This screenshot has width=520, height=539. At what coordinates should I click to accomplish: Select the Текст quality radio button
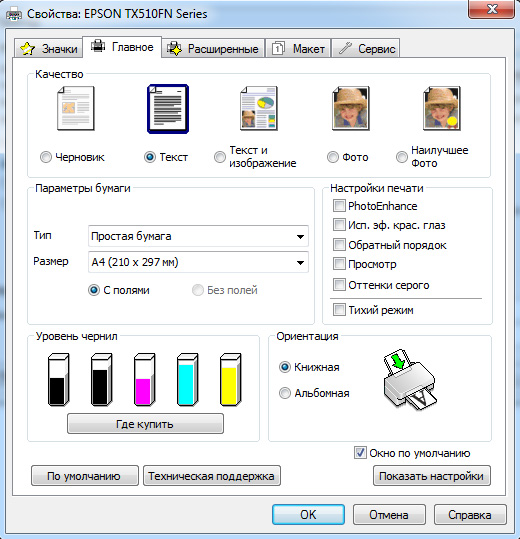[150, 157]
